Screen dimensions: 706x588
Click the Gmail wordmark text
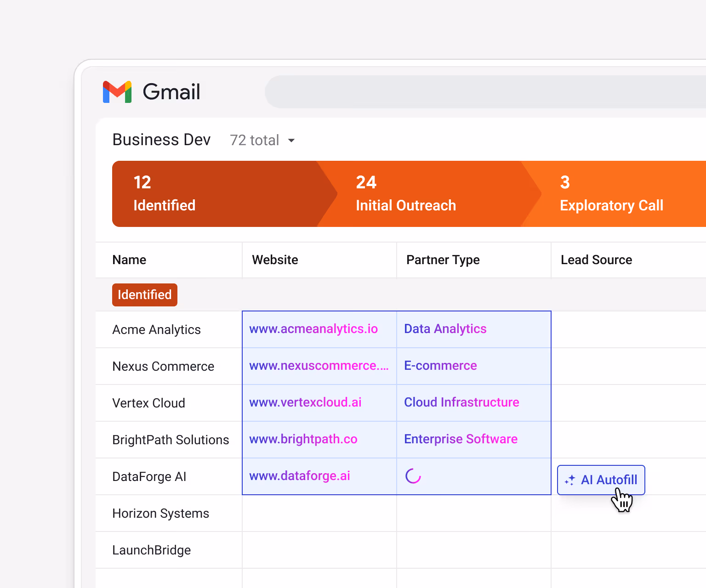(171, 92)
